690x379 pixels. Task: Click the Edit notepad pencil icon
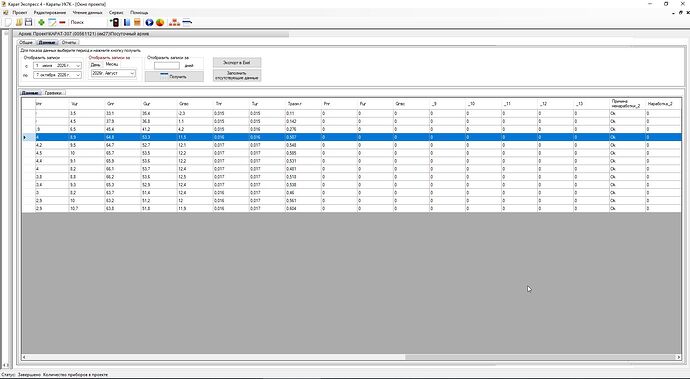pos(52,22)
